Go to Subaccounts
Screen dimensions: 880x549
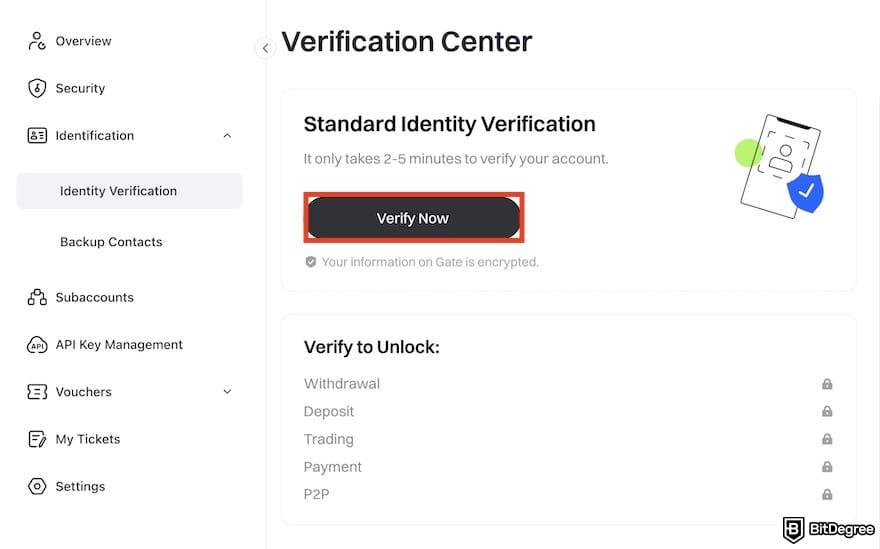pyautogui.click(x=94, y=297)
